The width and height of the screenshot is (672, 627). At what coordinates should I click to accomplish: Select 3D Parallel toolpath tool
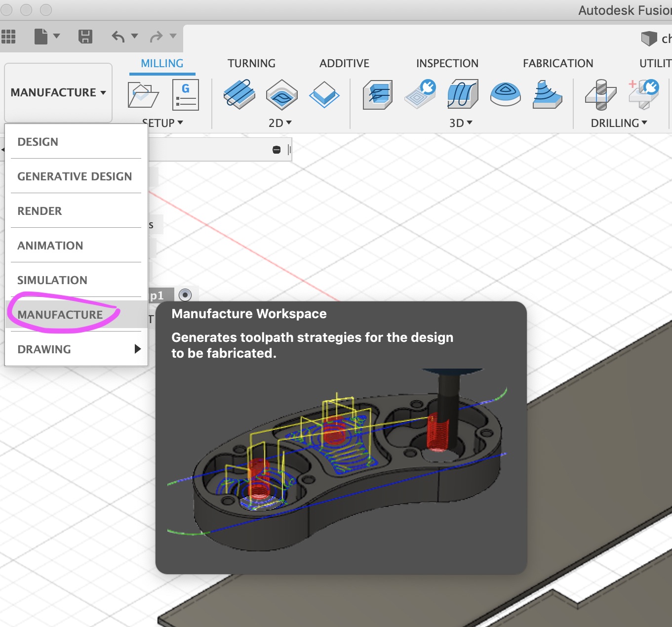coord(463,94)
